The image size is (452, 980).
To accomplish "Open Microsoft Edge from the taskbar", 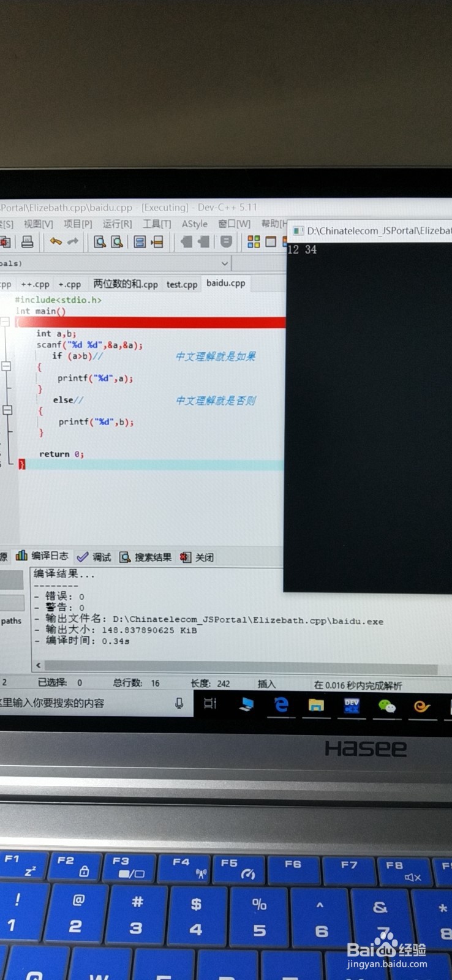I will (281, 704).
